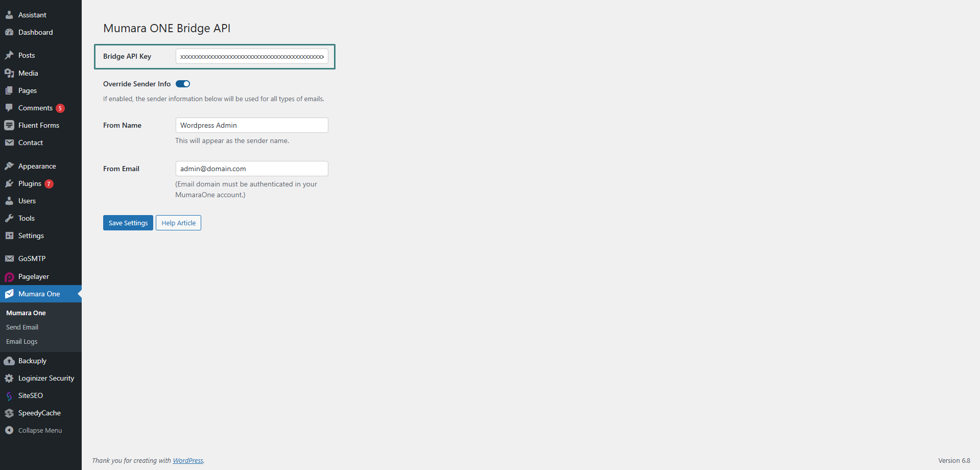Click the 'Email domain must be authenticated' note
Screen dimensions: 980x470
click(246, 190)
